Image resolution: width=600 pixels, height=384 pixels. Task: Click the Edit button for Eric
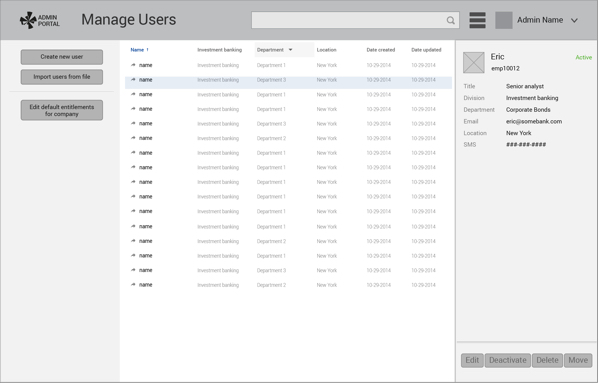[472, 360]
